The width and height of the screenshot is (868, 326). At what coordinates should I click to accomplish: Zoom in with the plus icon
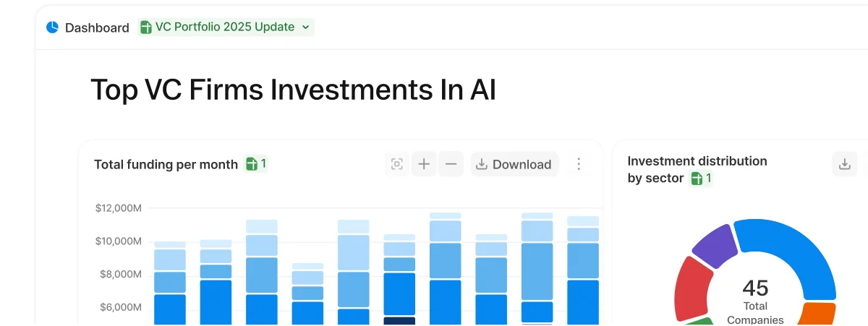[x=424, y=164]
